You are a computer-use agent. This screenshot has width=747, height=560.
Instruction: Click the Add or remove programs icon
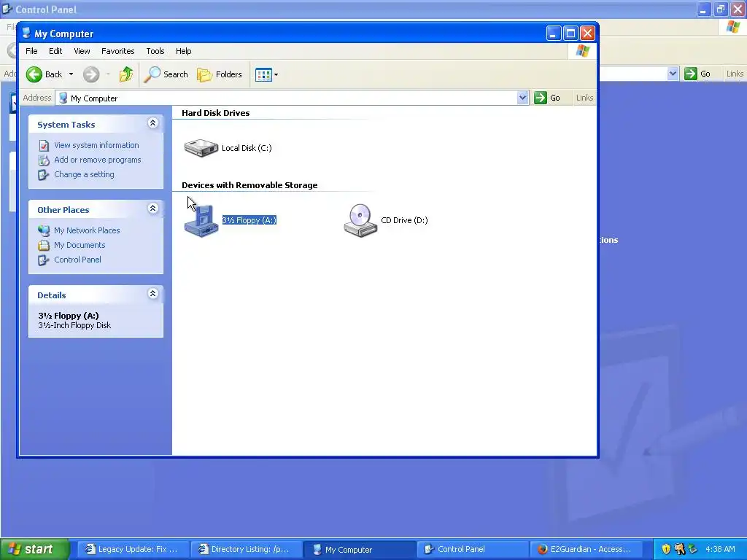(x=44, y=160)
